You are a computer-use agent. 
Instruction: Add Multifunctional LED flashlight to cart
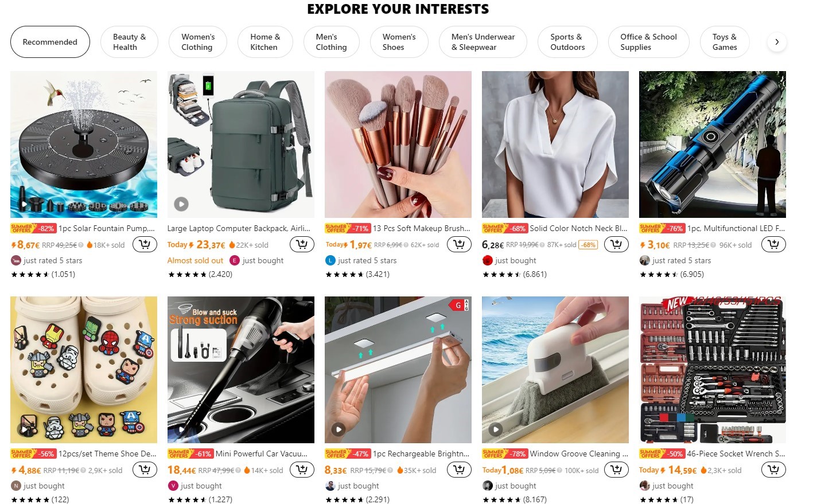coord(773,245)
